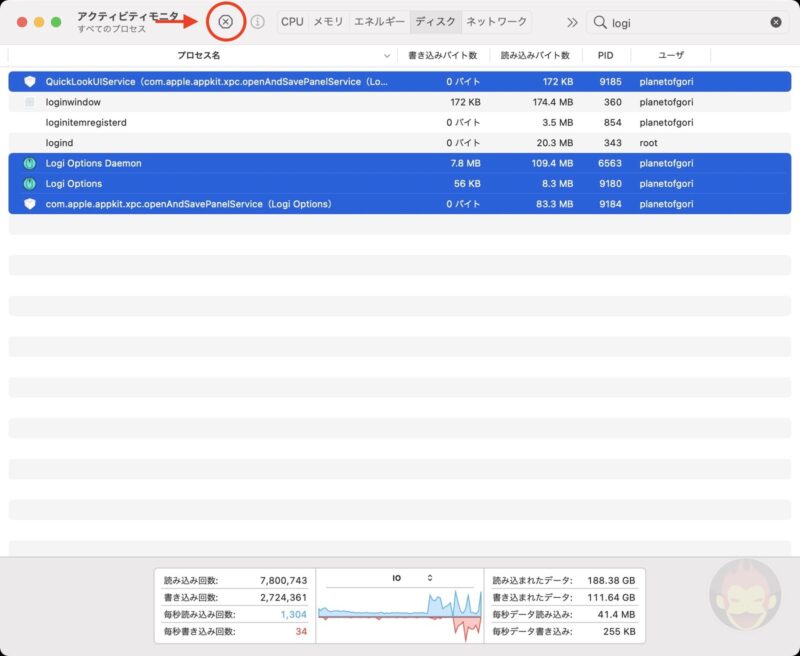
Task: Open the process info (i) icon
Action: pyautogui.click(x=257, y=21)
